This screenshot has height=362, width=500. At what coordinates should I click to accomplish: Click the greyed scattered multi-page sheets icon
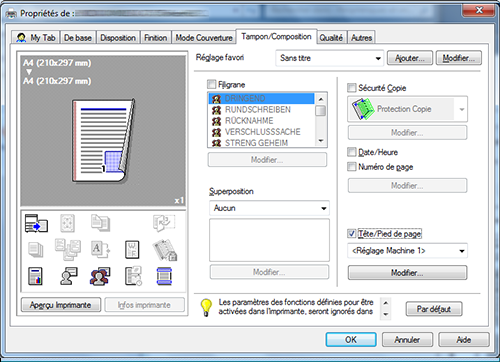(x=68, y=249)
